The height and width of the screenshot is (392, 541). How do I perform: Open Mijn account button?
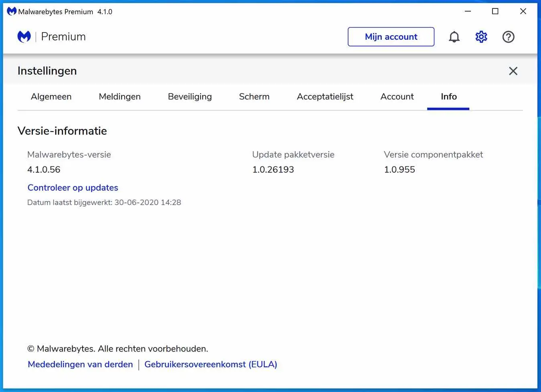(x=391, y=37)
